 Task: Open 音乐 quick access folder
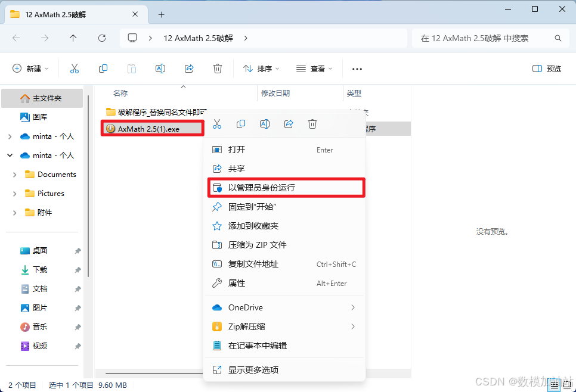pos(40,326)
